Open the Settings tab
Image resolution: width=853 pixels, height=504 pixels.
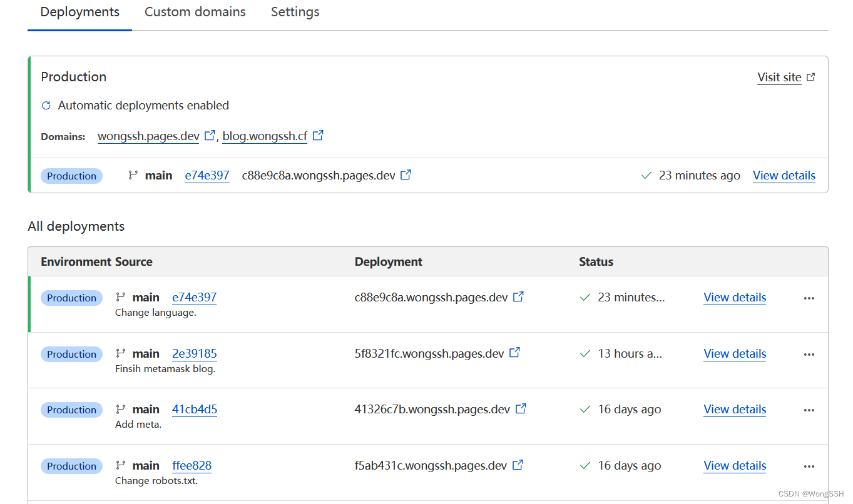pos(295,12)
